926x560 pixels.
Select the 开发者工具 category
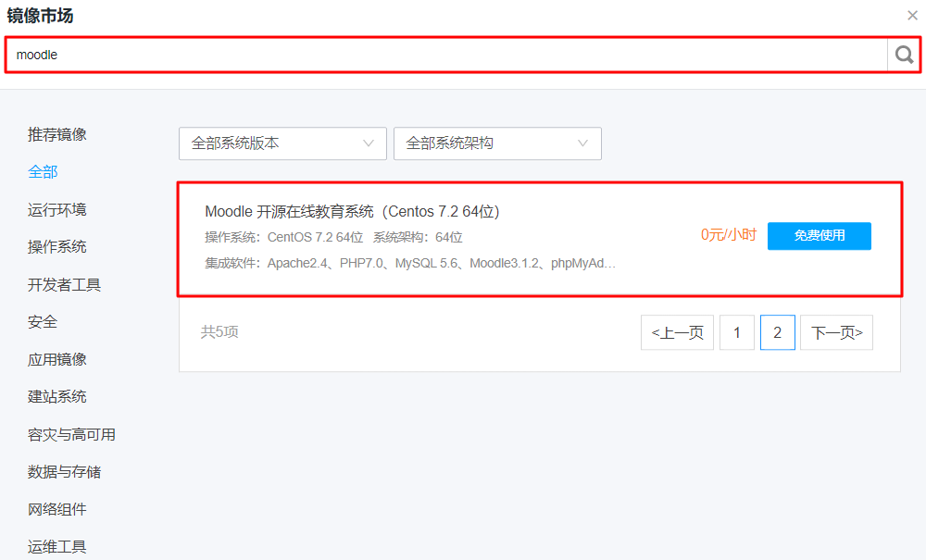(x=64, y=284)
